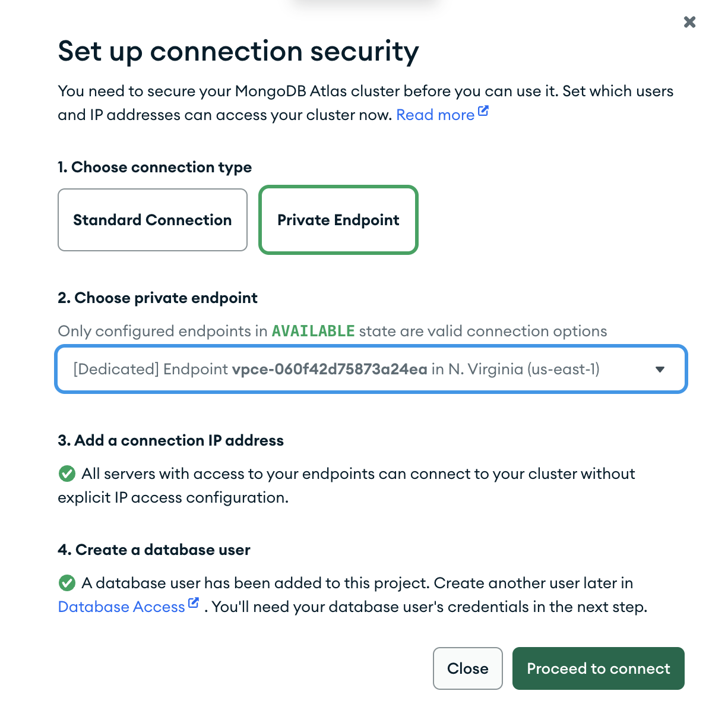The height and width of the screenshot is (713, 728).
Task: Click the green checkmark under Create a database user
Action: (x=67, y=583)
